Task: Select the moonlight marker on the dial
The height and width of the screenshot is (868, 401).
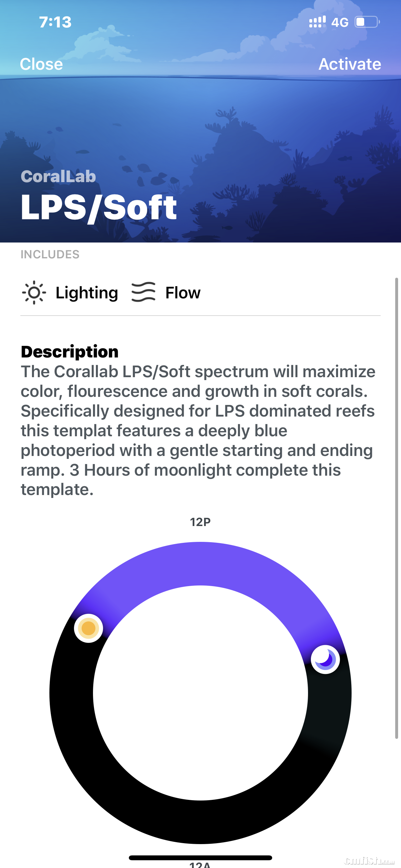Action: [x=325, y=659]
